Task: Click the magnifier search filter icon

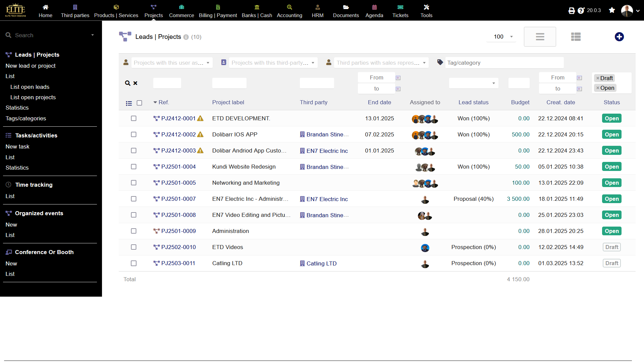Action: point(127,83)
